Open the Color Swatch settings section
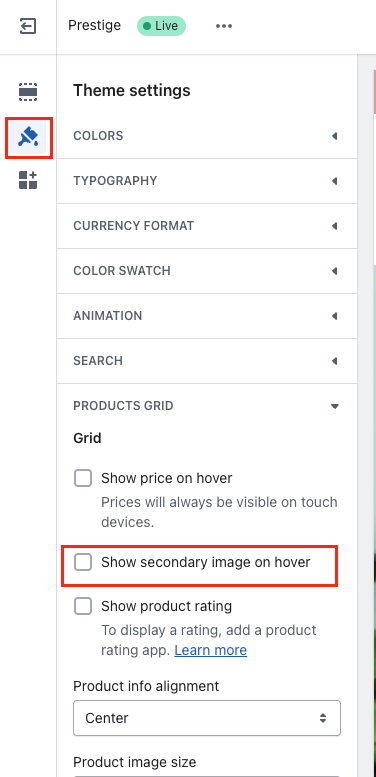This screenshot has width=376, height=777. pyautogui.click(x=207, y=271)
